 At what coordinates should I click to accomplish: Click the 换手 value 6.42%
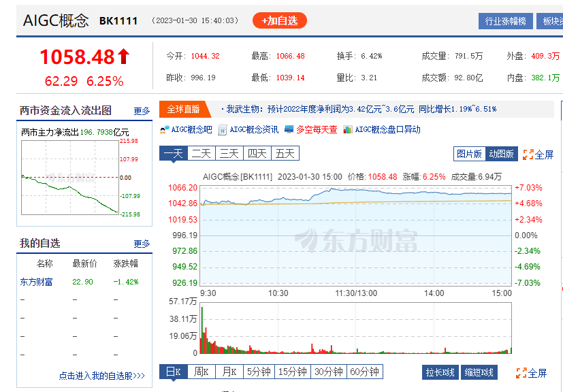click(372, 56)
